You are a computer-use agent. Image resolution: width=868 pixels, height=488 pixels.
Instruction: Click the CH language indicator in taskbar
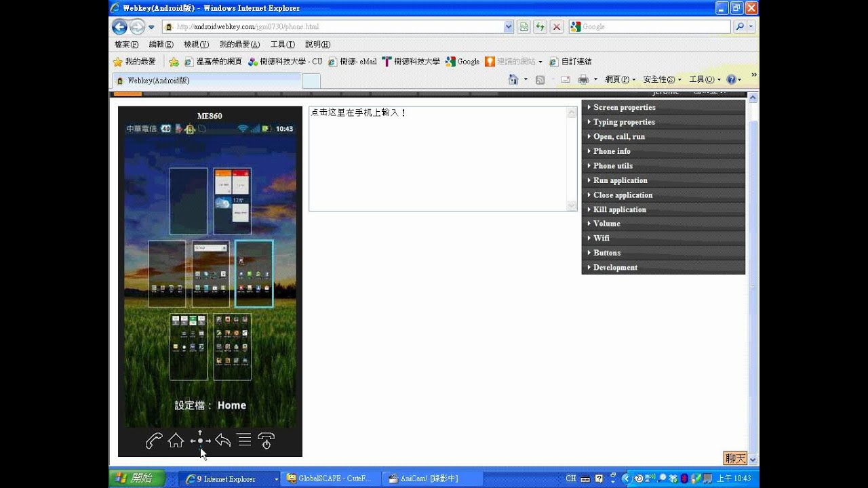tap(571, 479)
